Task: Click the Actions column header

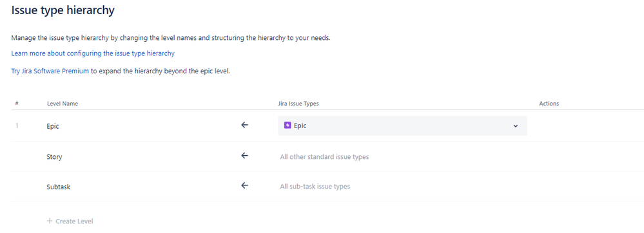Action: point(549,104)
